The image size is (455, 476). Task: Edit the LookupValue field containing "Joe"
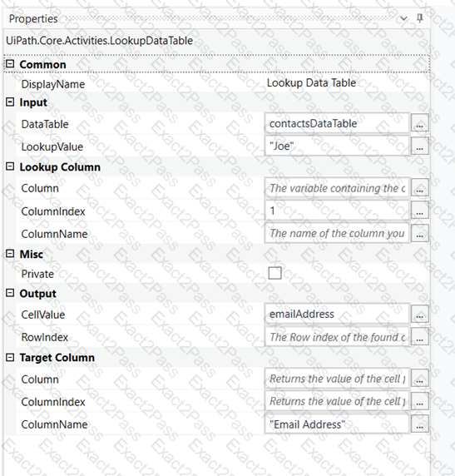(x=337, y=146)
